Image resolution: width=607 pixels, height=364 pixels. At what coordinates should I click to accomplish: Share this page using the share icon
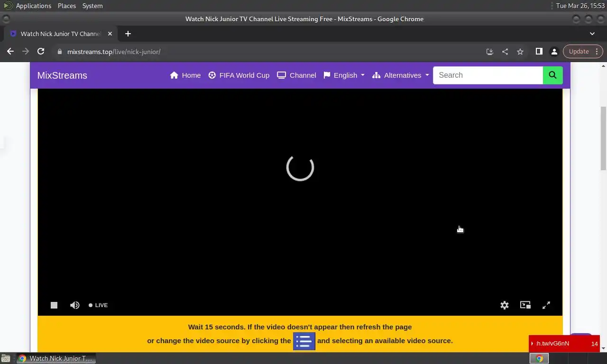click(505, 52)
